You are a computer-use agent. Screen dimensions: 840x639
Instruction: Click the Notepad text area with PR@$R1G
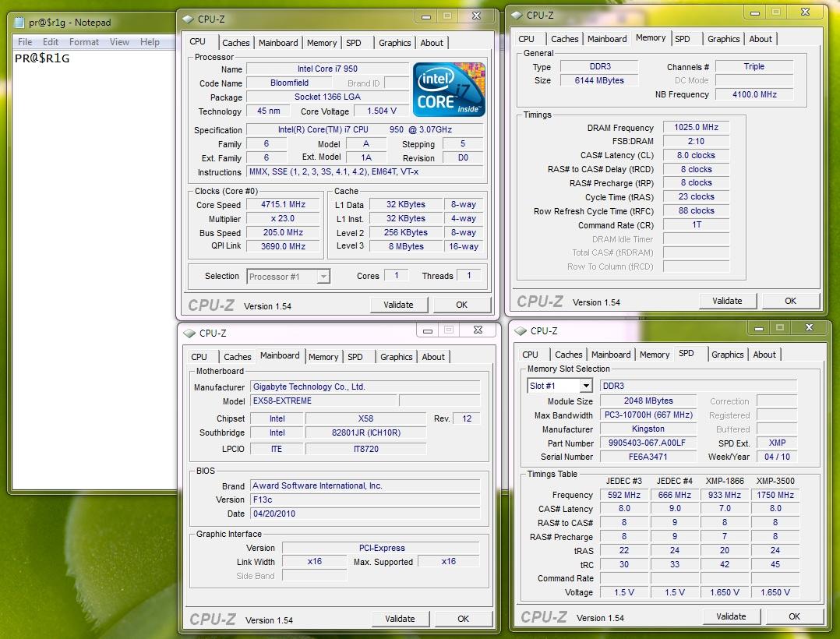[94, 270]
